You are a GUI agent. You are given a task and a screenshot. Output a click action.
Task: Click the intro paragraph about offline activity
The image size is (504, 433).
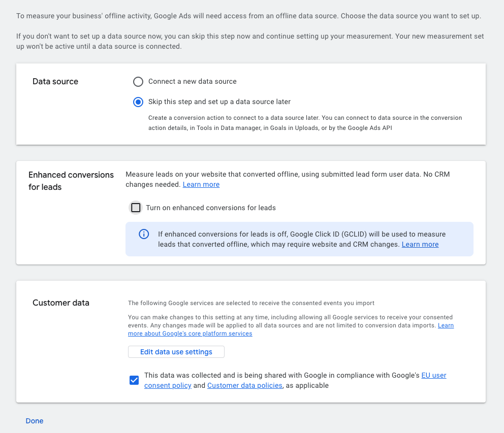248,16
